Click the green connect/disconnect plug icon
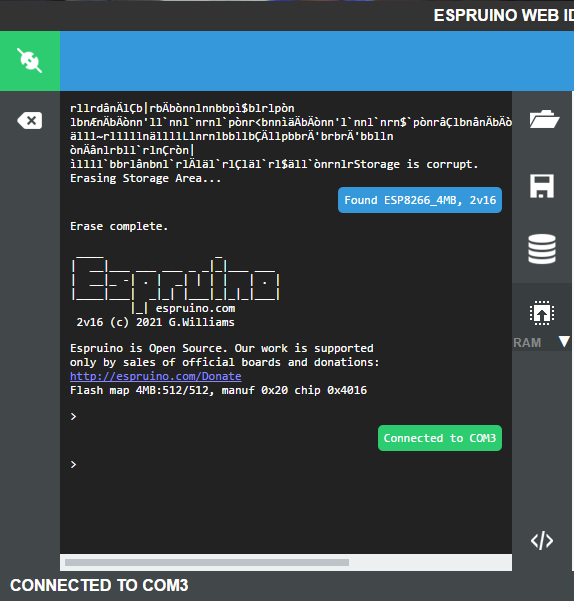The height and width of the screenshot is (601, 574). (30, 61)
